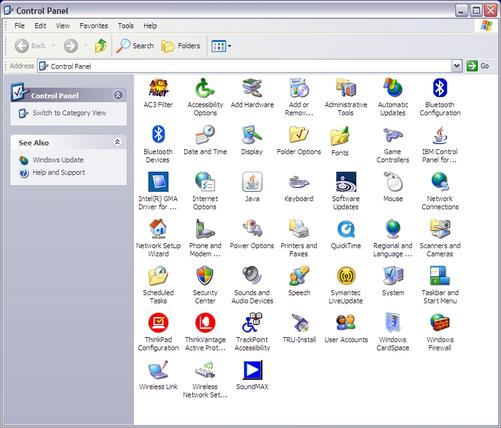The height and width of the screenshot is (428, 501).
Task: Open ThinkPad Configuration
Action: coord(158,332)
